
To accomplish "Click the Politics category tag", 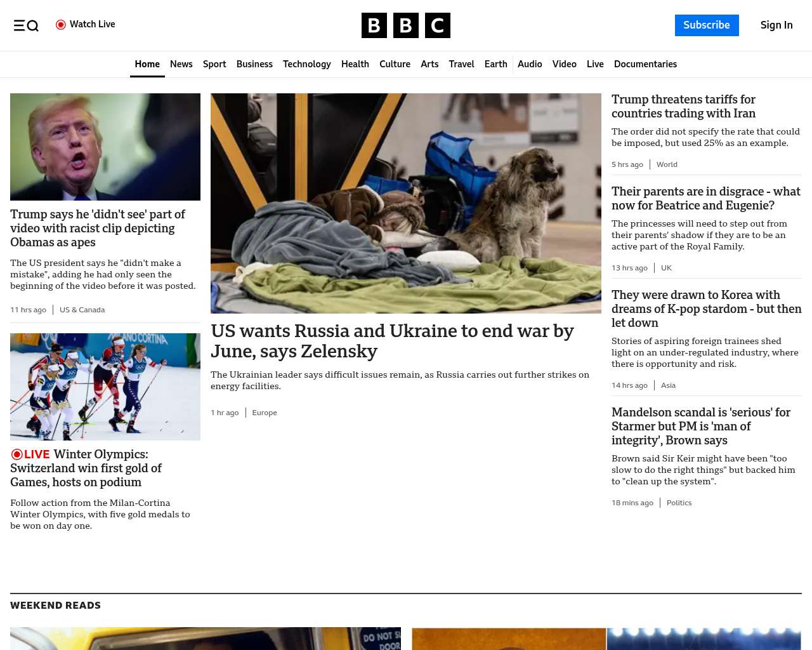I will click(x=679, y=503).
